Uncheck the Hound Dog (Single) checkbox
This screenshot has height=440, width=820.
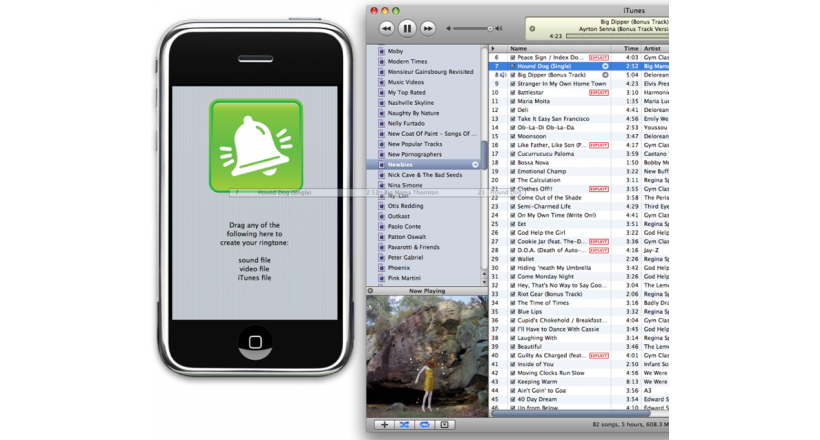tap(512, 66)
